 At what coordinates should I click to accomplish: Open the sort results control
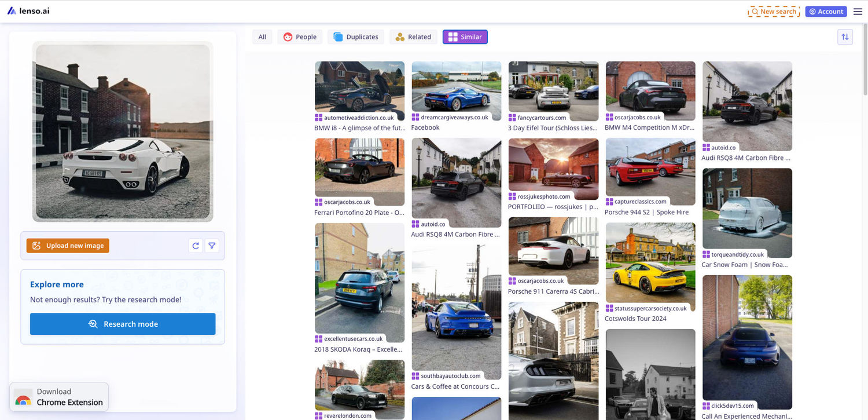pos(845,37)
